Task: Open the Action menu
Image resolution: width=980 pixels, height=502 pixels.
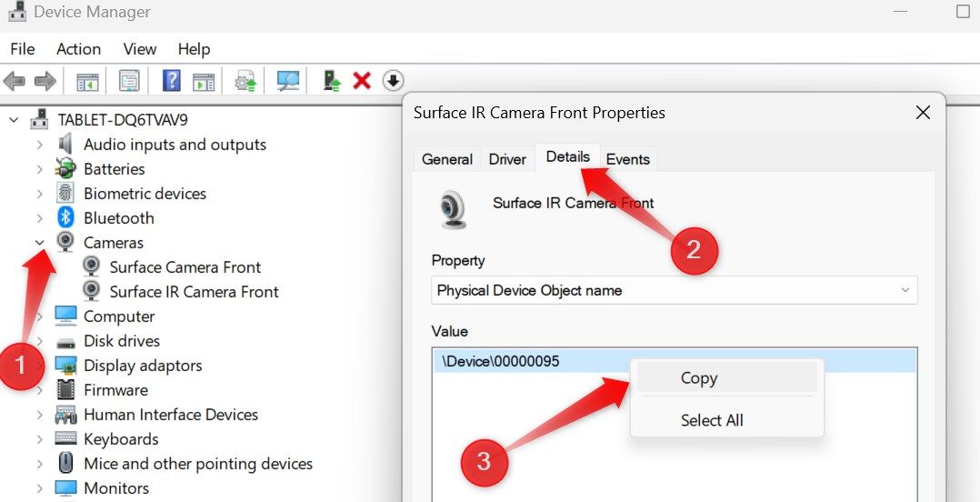Action: tap(78, 49)
